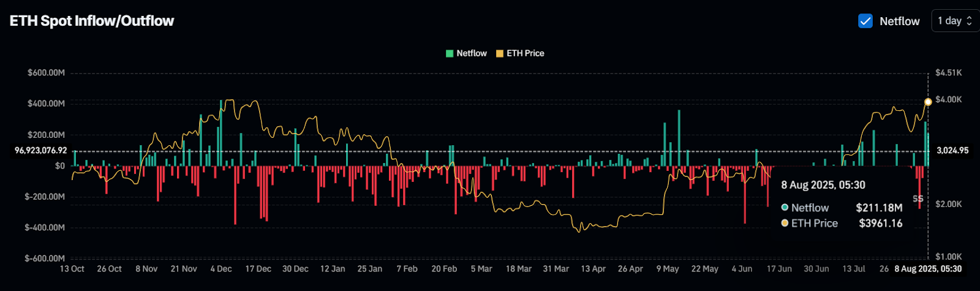Viewport: 980px width, 291px height.
Task: Click the 7 Feb date label
Action: (407, 269)
